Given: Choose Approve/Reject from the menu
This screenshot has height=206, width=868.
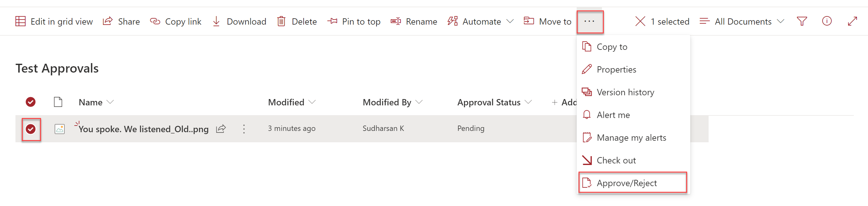Looking at the screenshot, I should click(627, 183).
